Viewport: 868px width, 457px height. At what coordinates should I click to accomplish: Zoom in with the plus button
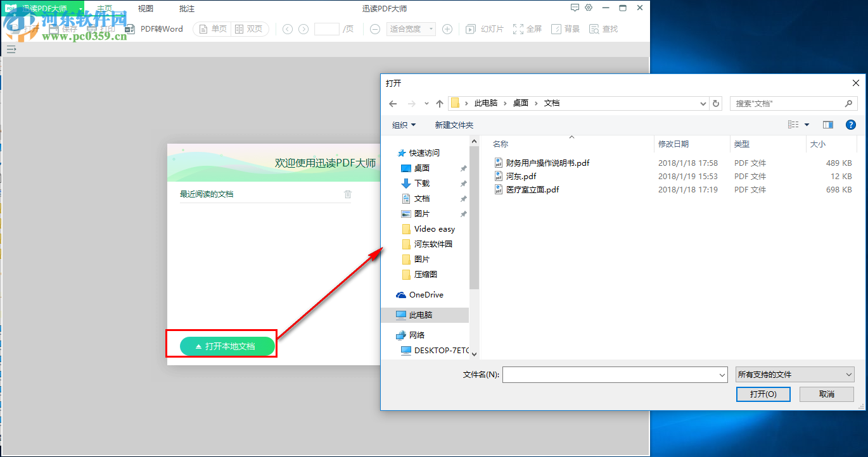coord(447,29)
